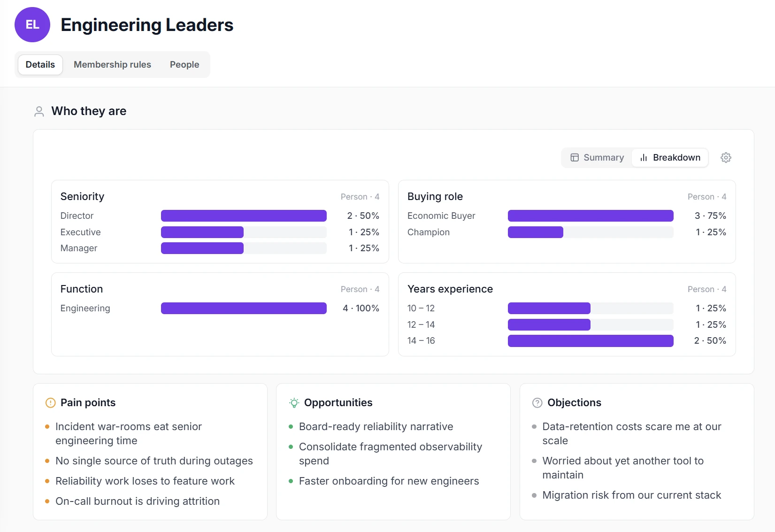
Task: Click the Executive seniority bar
Action: point(244,232)
